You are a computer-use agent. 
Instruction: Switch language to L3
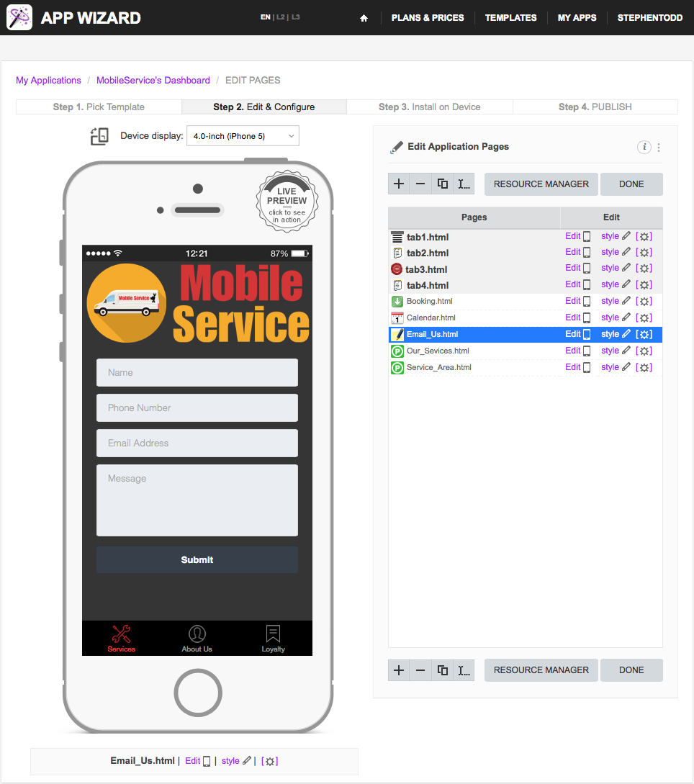(x=295, y=17)
